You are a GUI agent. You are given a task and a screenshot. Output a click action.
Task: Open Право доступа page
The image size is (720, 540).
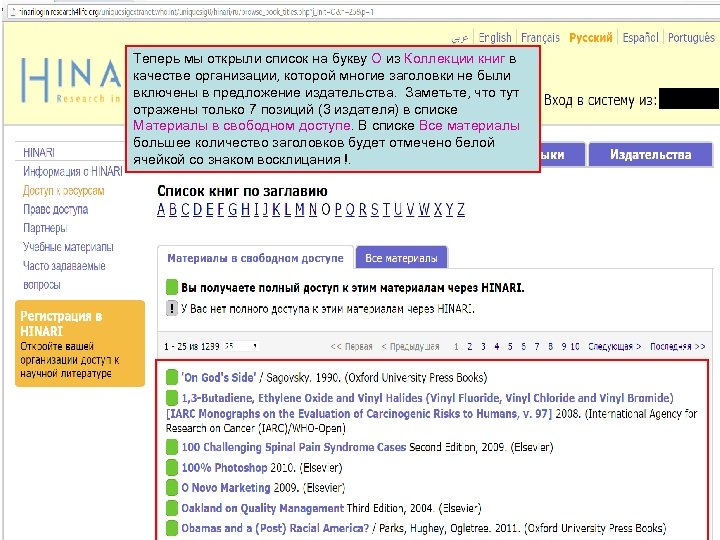click(55, 209)
